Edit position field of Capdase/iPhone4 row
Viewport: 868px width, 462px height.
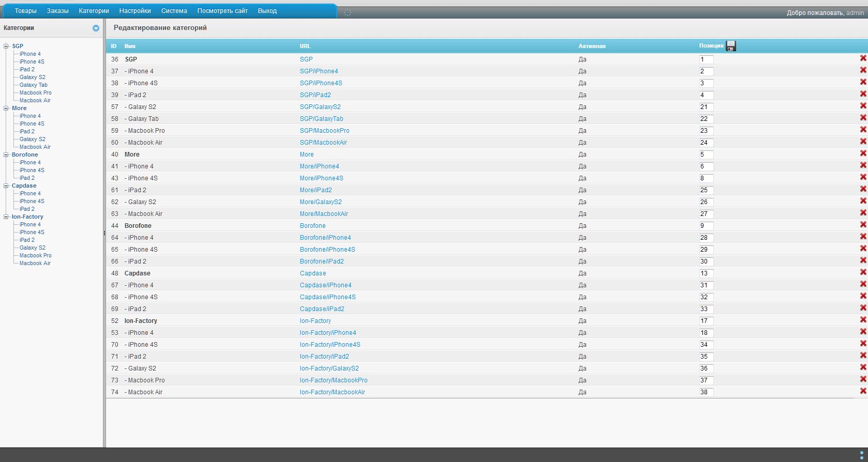coord(706,285)
